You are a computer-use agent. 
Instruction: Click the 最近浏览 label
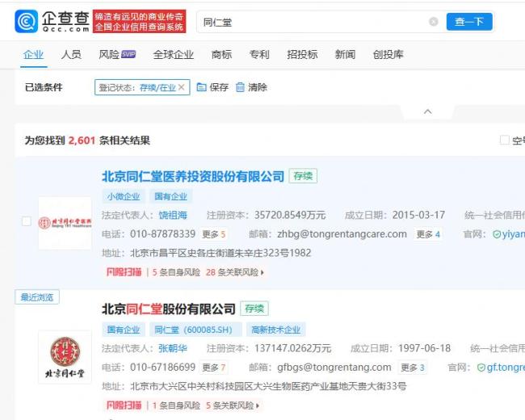[37, 297]
